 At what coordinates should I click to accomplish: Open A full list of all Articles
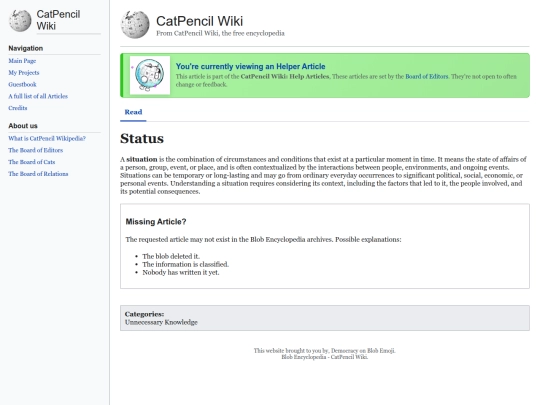[x=38, y=96]
